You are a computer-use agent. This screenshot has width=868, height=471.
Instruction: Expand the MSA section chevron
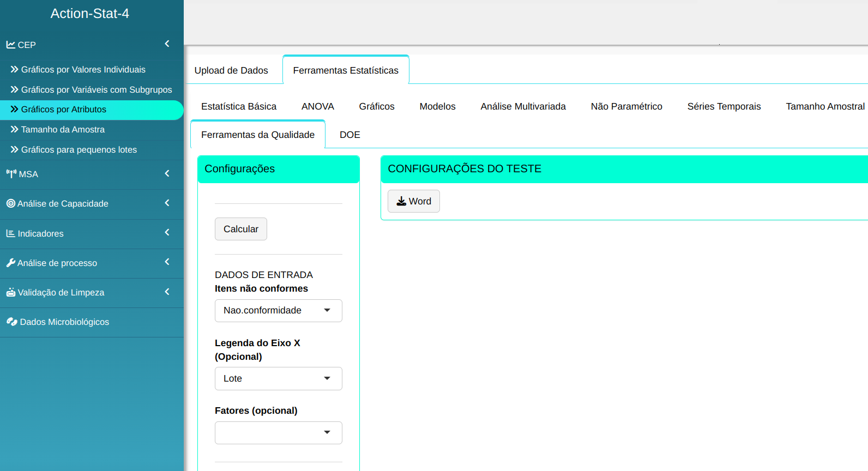click(x=167, y=173)
